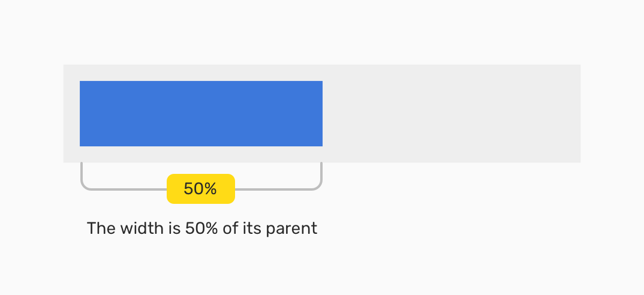Click the bracket's rounded bottom-left corner
The height and width of the screenshot is (295, 644).
(83, 187)
